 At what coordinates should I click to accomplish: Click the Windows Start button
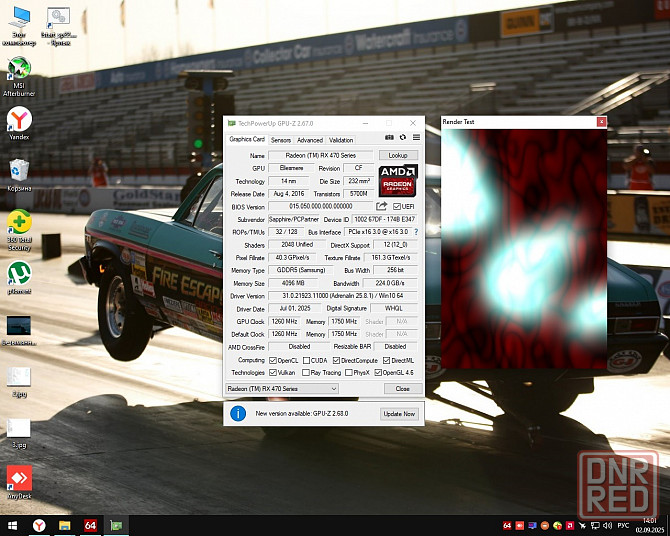tap(13, 525)
